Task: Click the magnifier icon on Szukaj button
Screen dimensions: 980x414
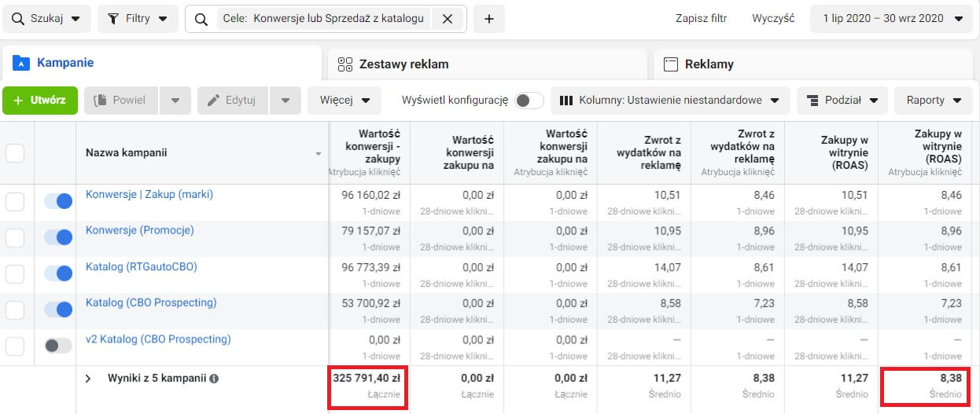Action: (17, 18)
